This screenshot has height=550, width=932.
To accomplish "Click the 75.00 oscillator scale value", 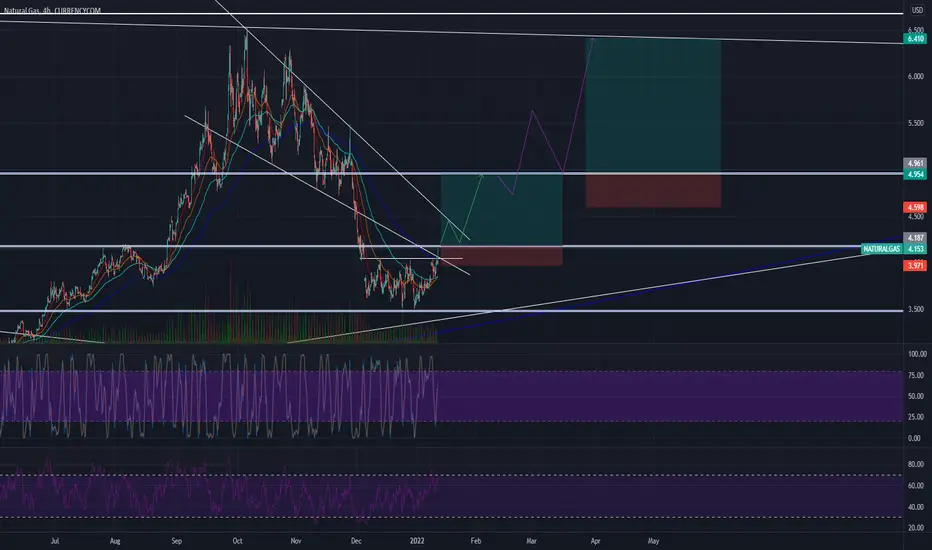I will [x=915, y=375].
